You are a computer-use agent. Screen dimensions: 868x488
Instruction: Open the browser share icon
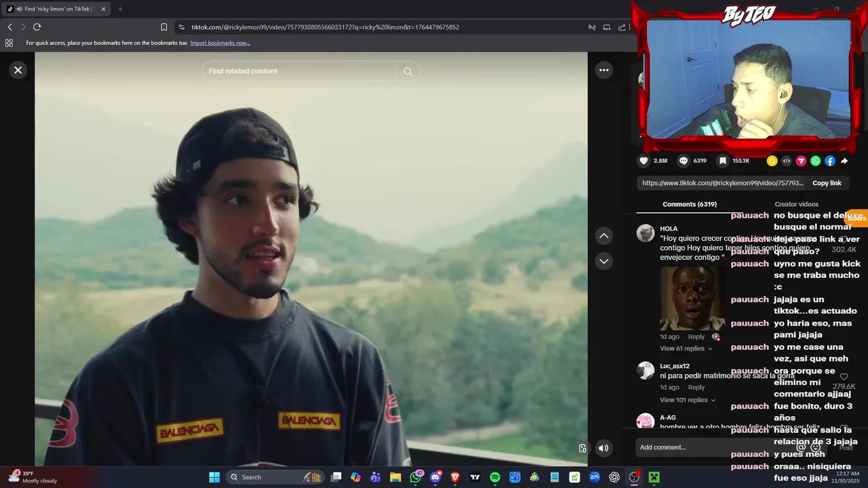(622, 27)
